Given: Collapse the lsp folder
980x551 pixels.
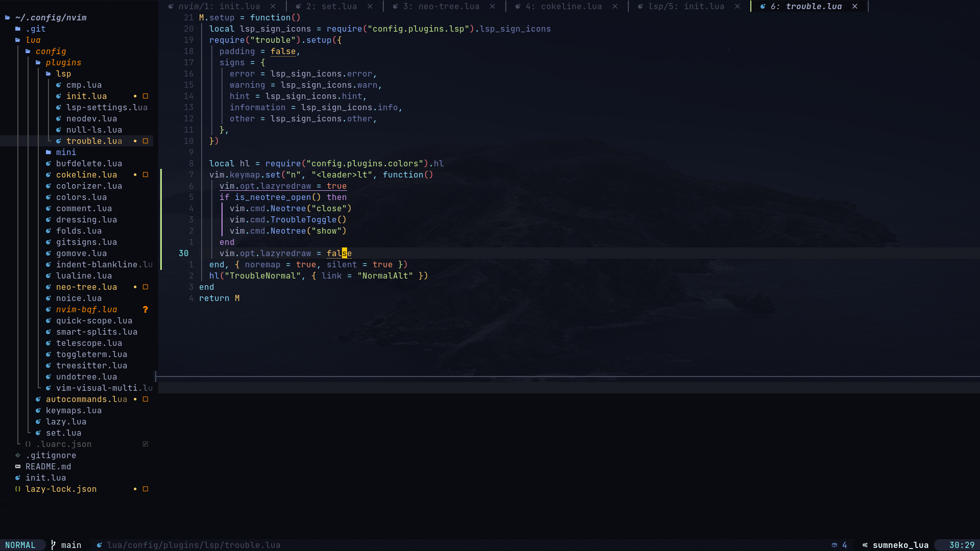Looking at the screenshot, I should click(x=63, y=73).
